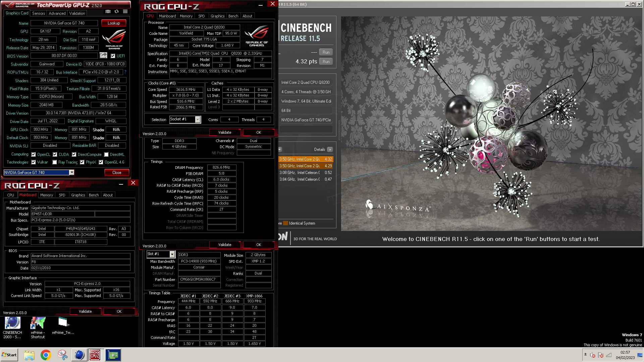Run the Cinebench OpenGL test (--- score)

tap(326, 52)
